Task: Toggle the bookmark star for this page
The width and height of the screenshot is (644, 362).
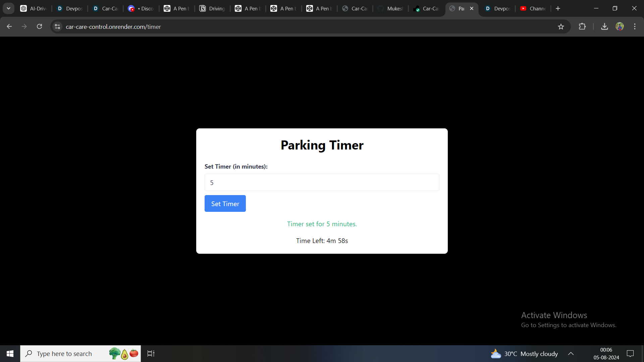Action: coord(561,26)
